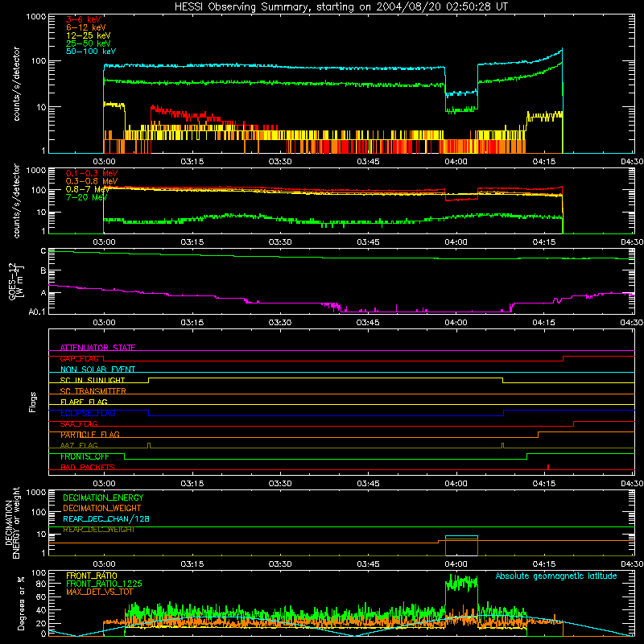Click the NON_SOLAR_EVENT flag label
This screenshot has width=644, height=644.
click(97, 369)
